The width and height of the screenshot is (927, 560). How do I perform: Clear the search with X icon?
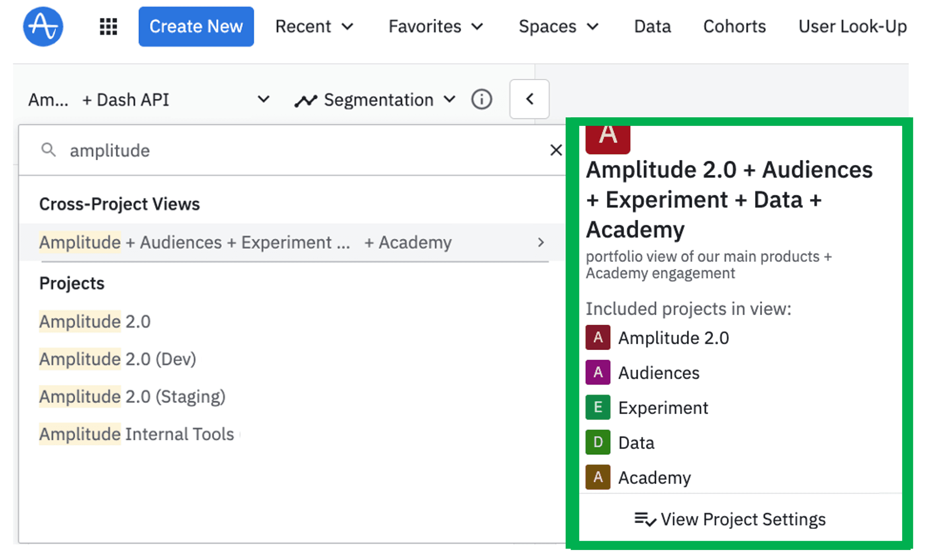pyautogui.click(x=556, y=150)
